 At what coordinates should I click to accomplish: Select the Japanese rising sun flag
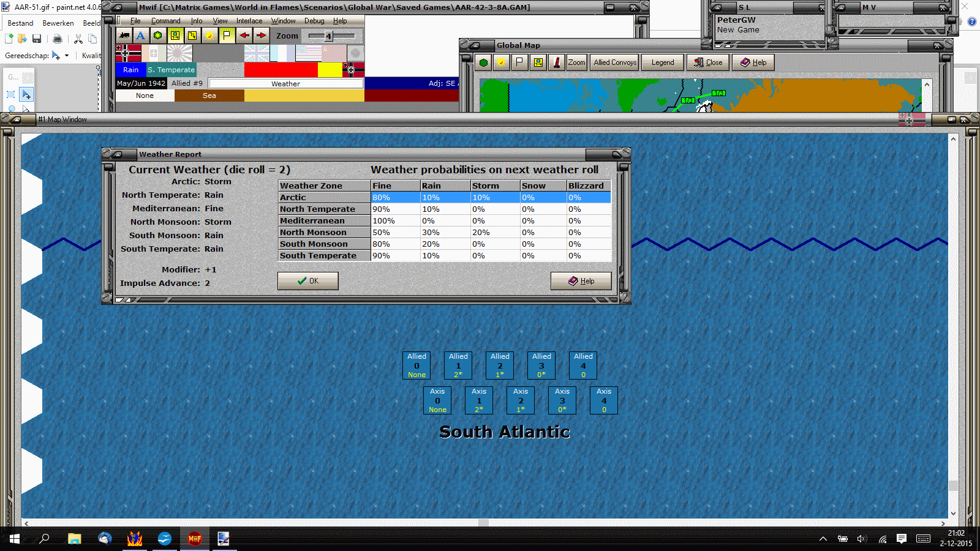[179, 53]
